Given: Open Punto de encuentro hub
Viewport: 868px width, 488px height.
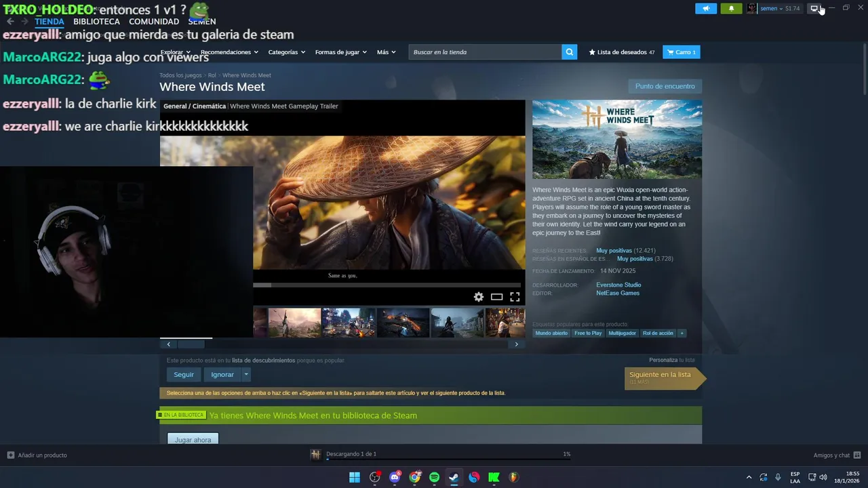Looking at the screenshot, I should point(665,86).
